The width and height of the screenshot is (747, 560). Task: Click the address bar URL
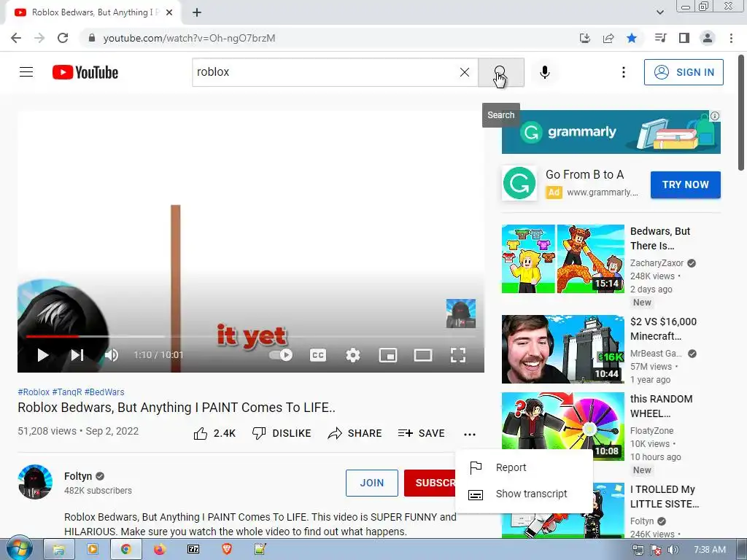189,38
